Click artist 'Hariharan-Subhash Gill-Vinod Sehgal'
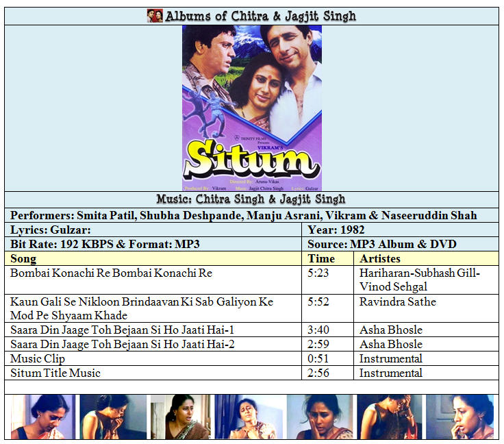This screenshot has width=504, height=444. click(x=420, y=280)
